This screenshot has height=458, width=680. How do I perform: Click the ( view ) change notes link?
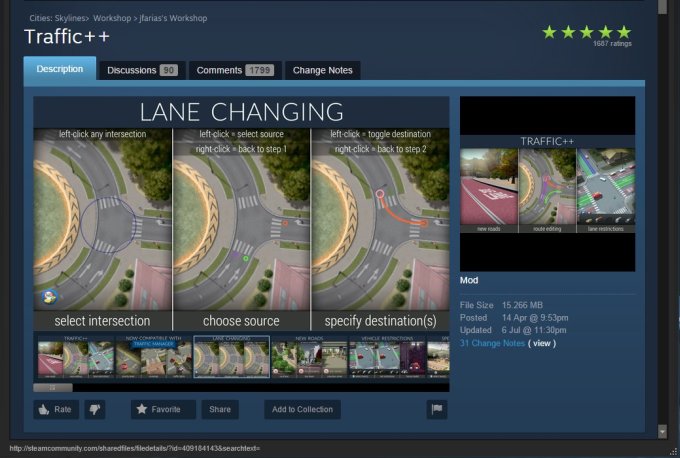pyautogui.click(x=542, y=343)
